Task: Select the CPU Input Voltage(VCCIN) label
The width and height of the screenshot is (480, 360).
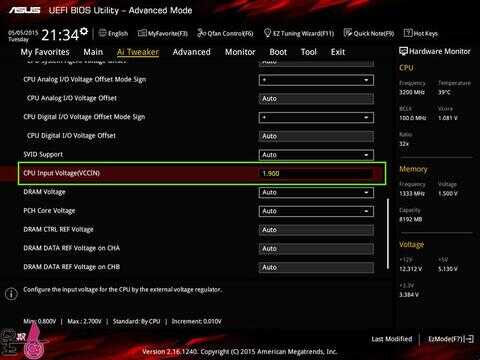Action: pyautogui.click(x=62, y=173)
